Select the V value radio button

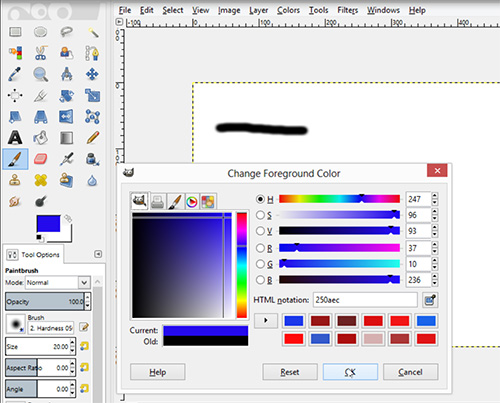(260, 231)
